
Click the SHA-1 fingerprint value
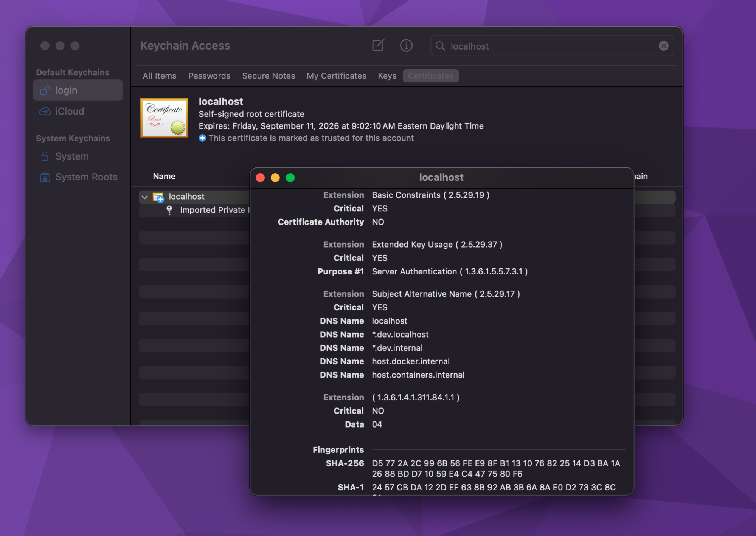coord(494,487)
